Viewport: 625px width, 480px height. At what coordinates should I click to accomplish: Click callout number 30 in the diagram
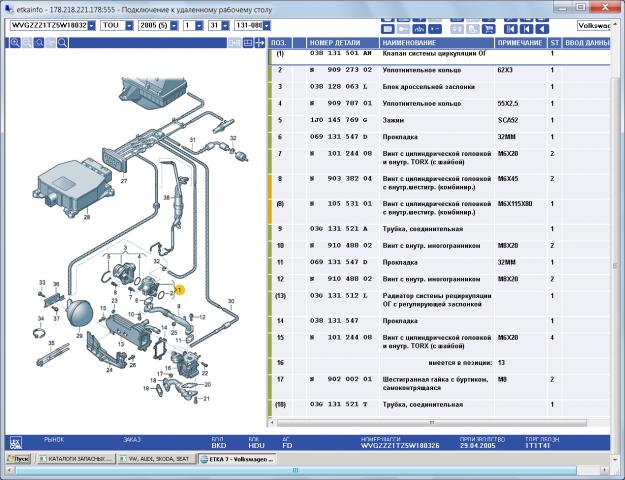231,301
